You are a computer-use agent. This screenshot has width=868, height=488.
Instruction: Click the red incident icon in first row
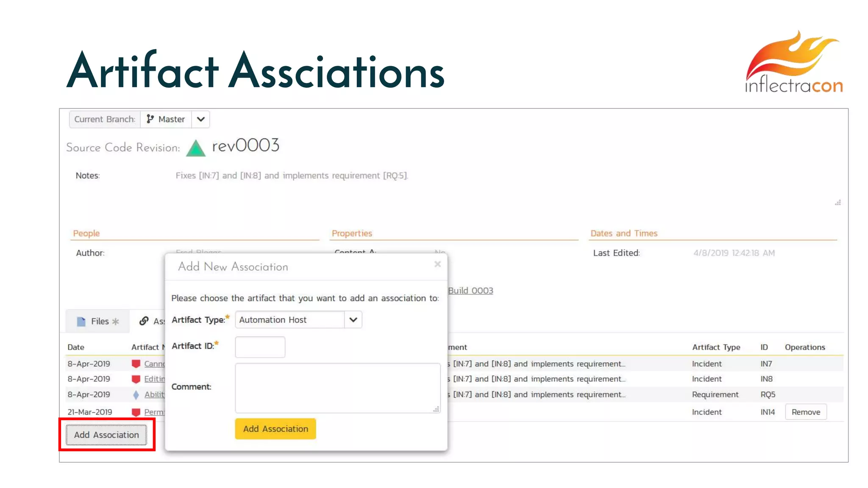point(136,364)
